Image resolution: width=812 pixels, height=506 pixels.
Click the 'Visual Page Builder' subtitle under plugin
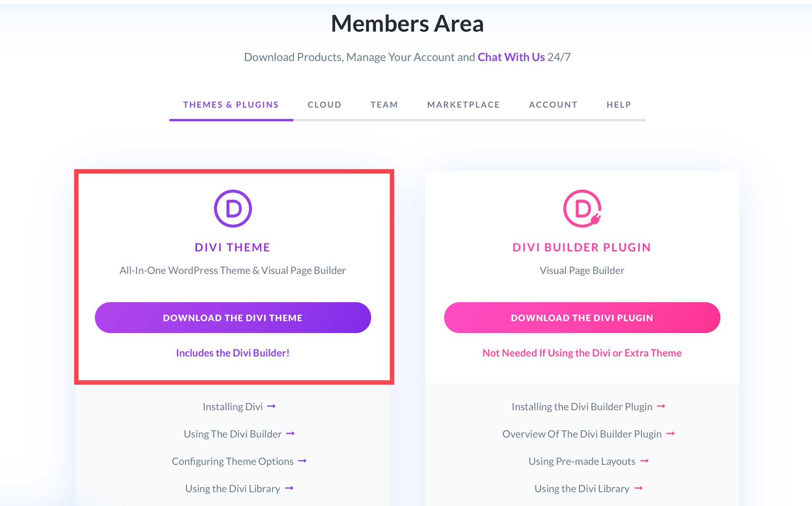pyautogui.click(x=582, y=270)
